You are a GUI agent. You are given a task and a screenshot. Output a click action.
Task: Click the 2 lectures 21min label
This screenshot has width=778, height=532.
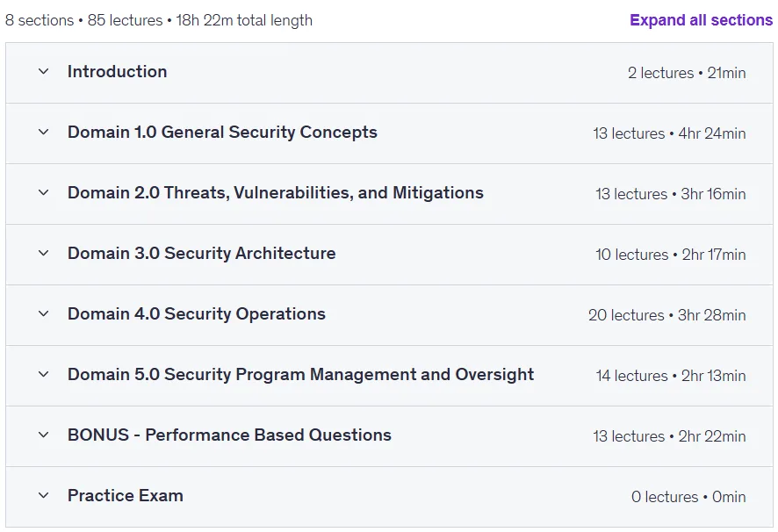tap(687, 73)
